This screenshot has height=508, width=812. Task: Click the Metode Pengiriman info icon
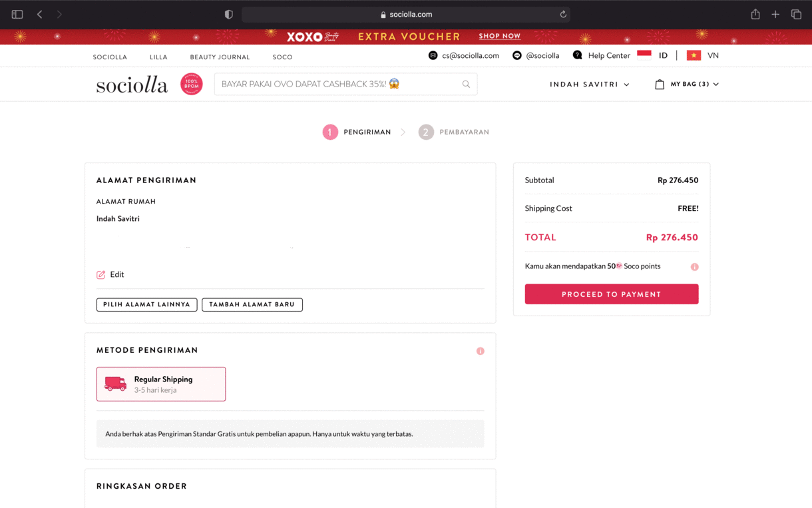(480, 351)
